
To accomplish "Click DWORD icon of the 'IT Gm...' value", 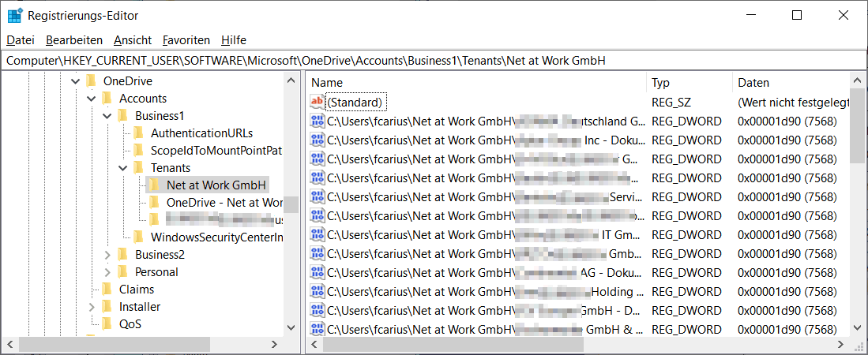I will (318, 234).
